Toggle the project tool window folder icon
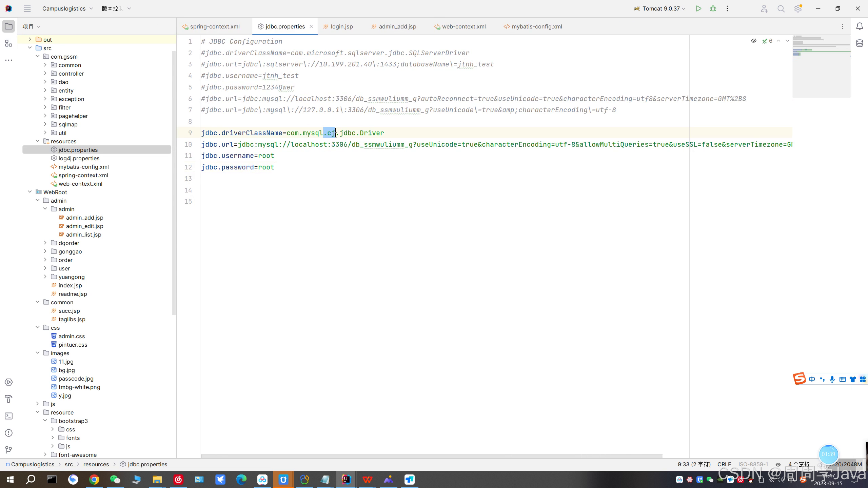Image resolution: width=868 pixels, height=488 pixels. 9,26
